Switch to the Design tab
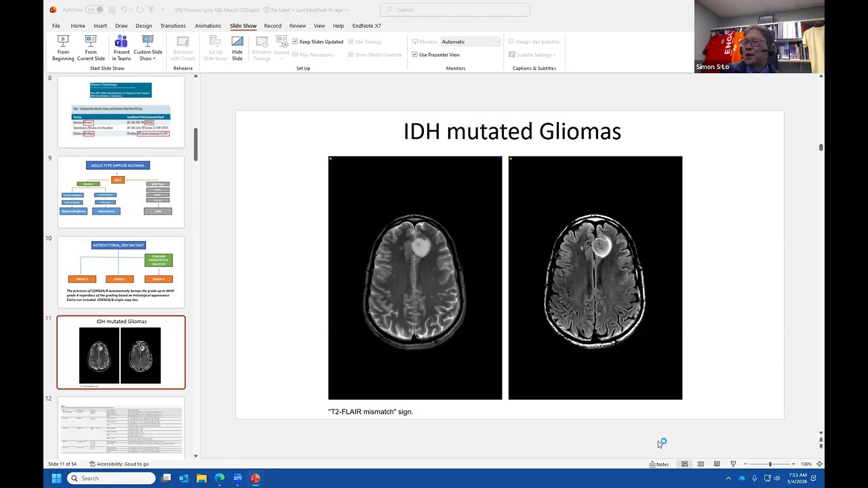 point(144,26)
